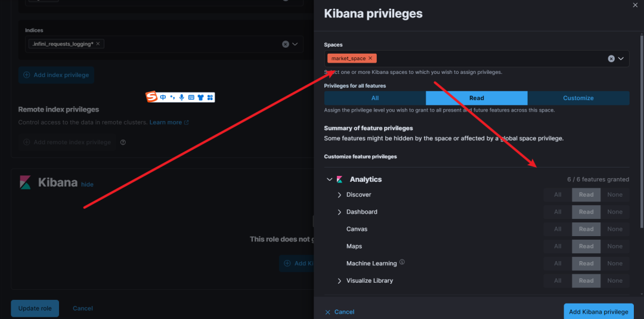Open the remote index Learn more link
Screen dimensions: 644x319
[169, 122]
